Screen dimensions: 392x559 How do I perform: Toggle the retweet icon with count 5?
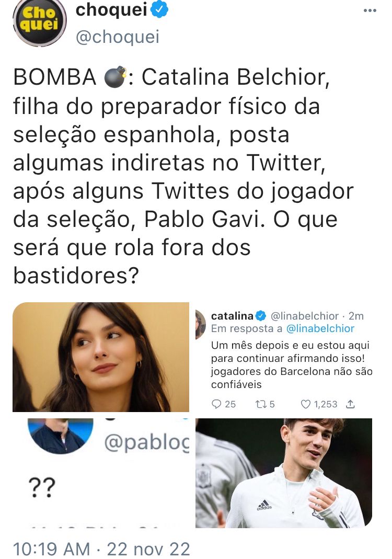coord(260,404)
